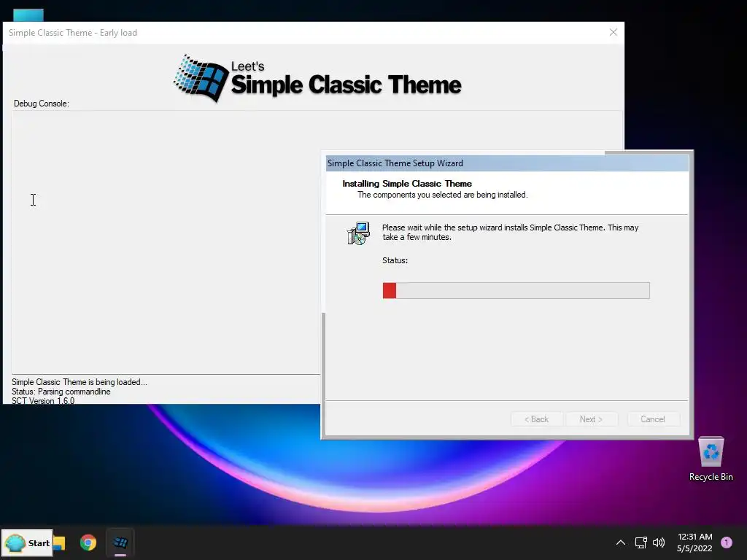Click the 'Installing Simple Classic Theme' heading

tap(407, 183)
